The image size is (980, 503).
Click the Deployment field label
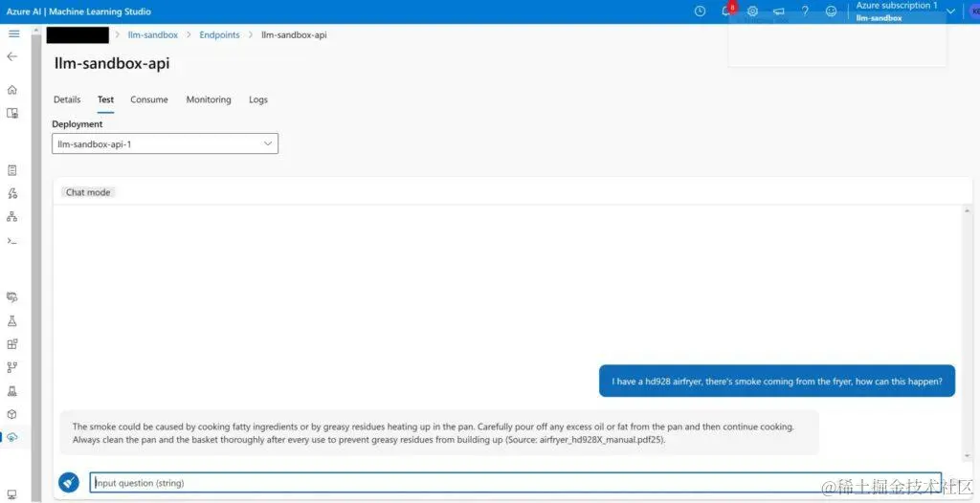(78, 123)
